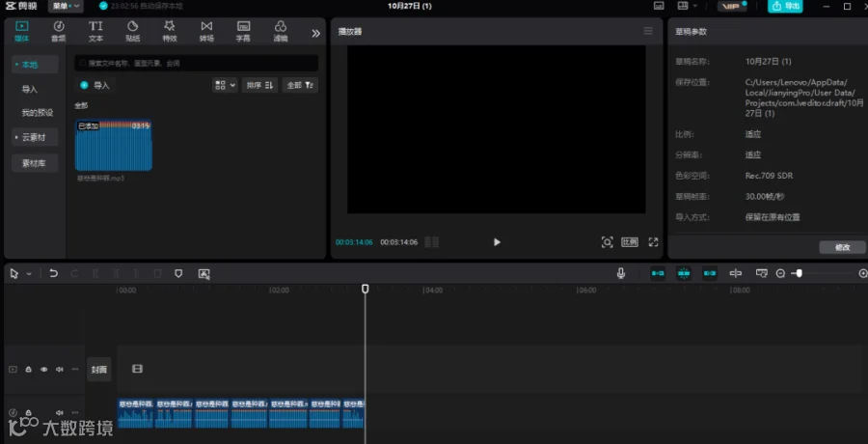The image size is (868, 444).
Task: Click the 导入 import button with plus
Action: (x=95, y=85)
